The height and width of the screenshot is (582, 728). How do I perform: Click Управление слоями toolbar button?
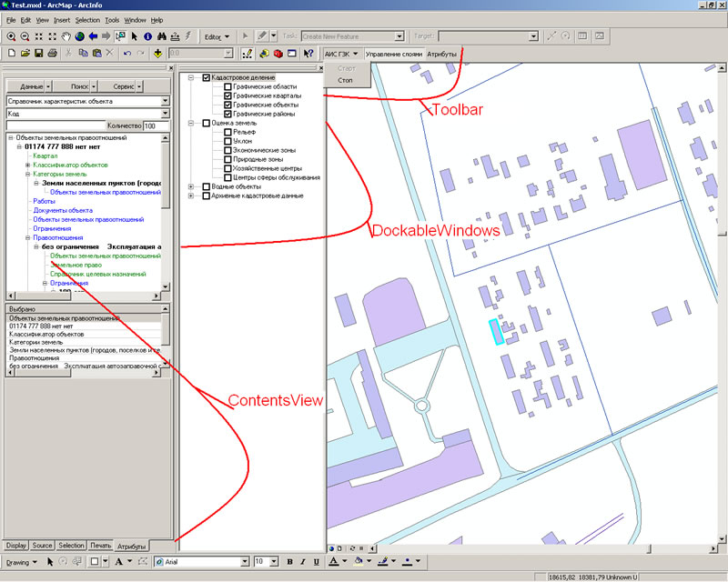pyautogui.click(x=394, y=54)
